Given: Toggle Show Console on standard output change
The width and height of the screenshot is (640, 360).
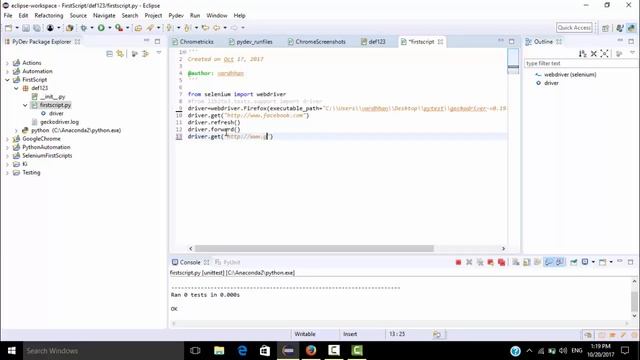Looking at the screenshot, I should coord(549,262).
